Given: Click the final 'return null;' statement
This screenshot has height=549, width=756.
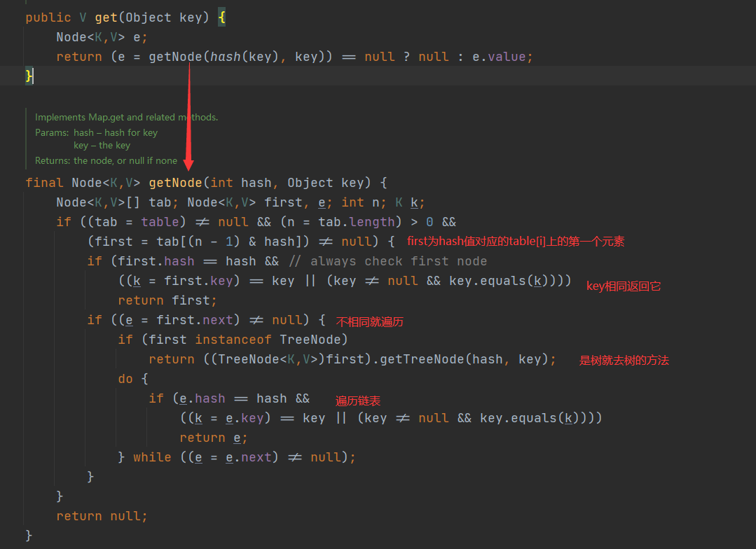Looking at the screenshot, I should [102, 516].
